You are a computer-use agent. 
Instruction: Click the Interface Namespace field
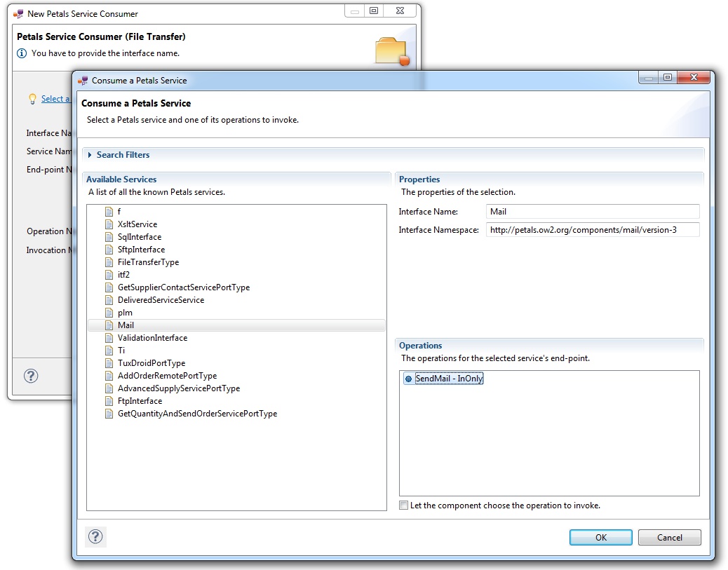(592, 230)
